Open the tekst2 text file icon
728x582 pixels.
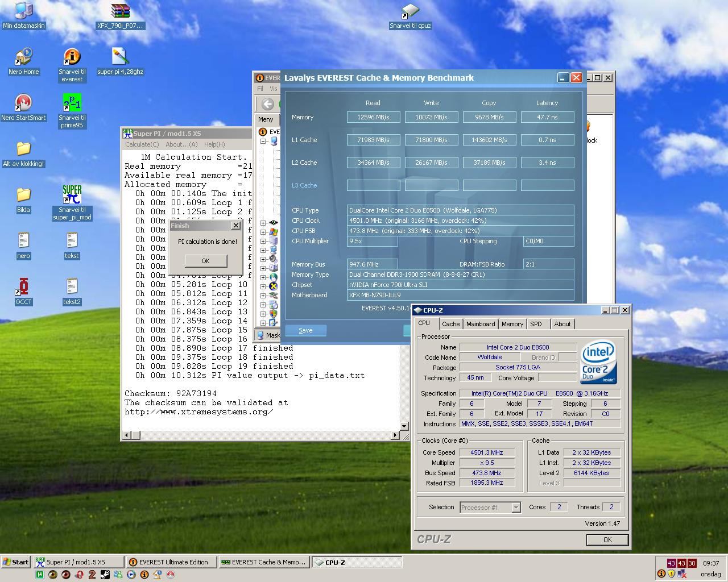click(x=72, y=292)
